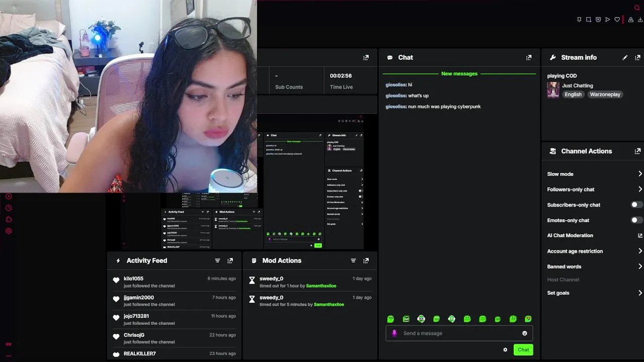Open the history clock icon in left sidebar

click(x=9, y=208)
